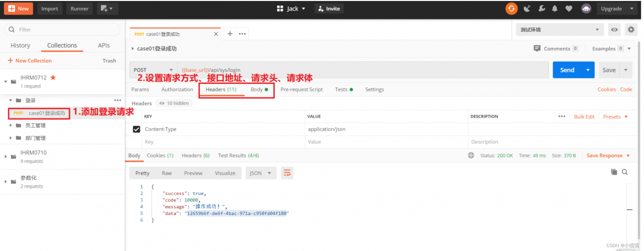Viewport: 644px width, 251px height.
Task: Click the globe network icon by Status
Action: coord(471,155)
